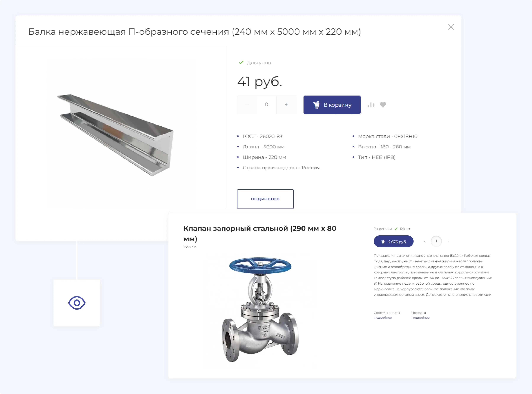Decrease beam quantity with minus button
The width and height of the screenshot is (532, 394).
coord(247,105)
